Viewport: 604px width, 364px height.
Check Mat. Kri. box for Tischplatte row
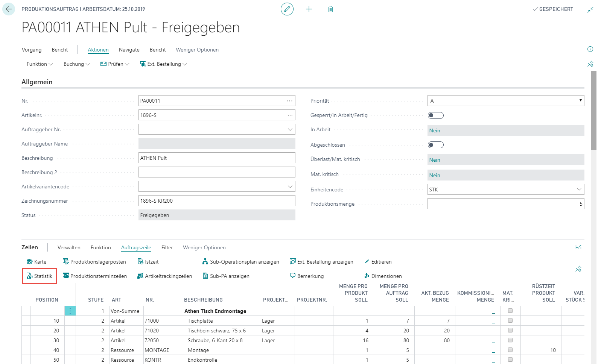click(510, 320)
